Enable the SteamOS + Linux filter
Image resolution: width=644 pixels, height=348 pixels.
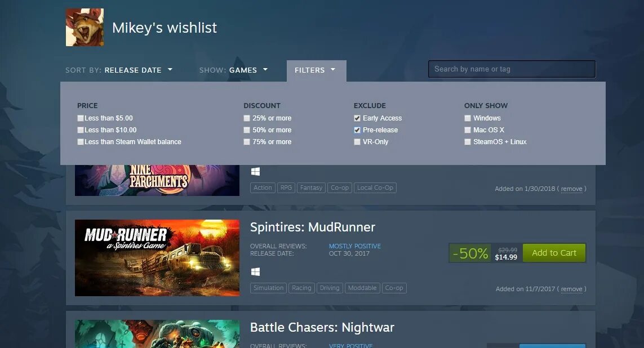click(468, 142)
